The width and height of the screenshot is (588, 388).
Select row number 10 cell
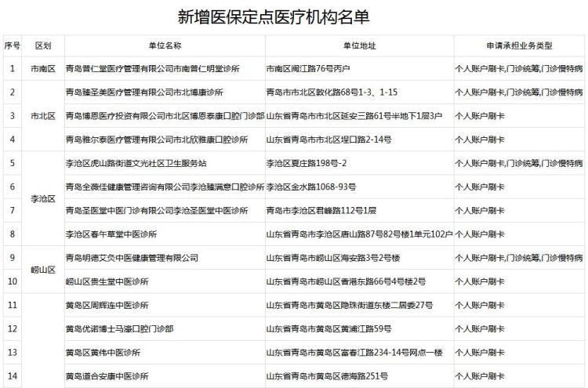[13, 281]
